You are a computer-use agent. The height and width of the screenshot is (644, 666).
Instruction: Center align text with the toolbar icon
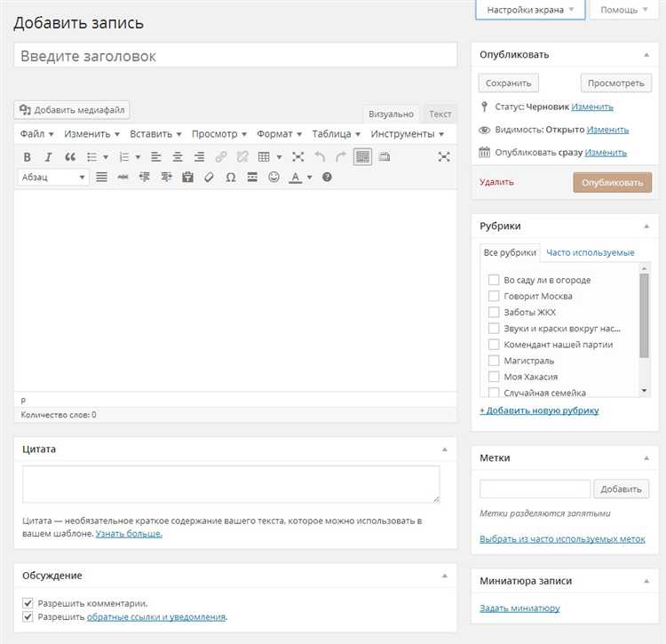[178, 157]
